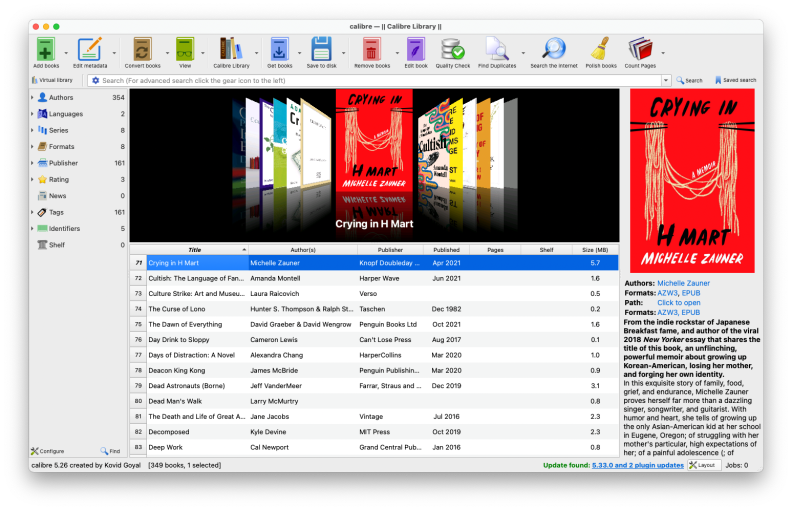Viewport: 792px width, 510px height.
Task: Click the Virtual library button
Action: pyautogui.click(x=53, y=80)
